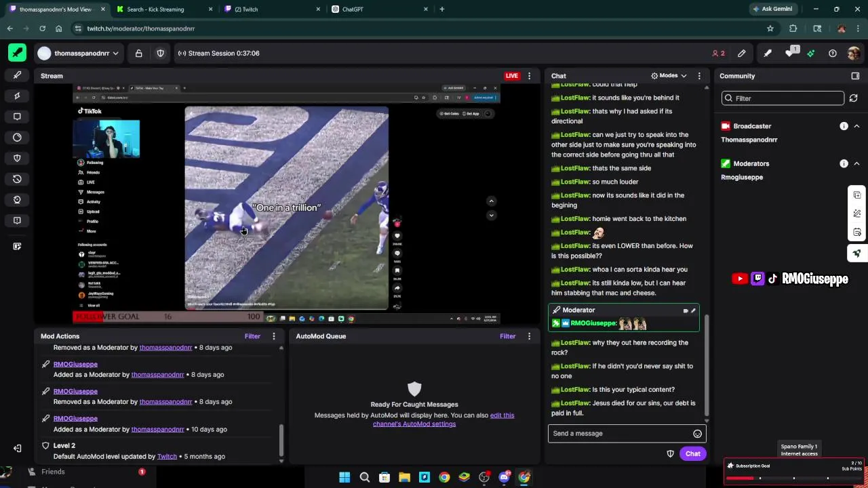Click the Mod Actions panel scrollbar

(x=281, y=441)
